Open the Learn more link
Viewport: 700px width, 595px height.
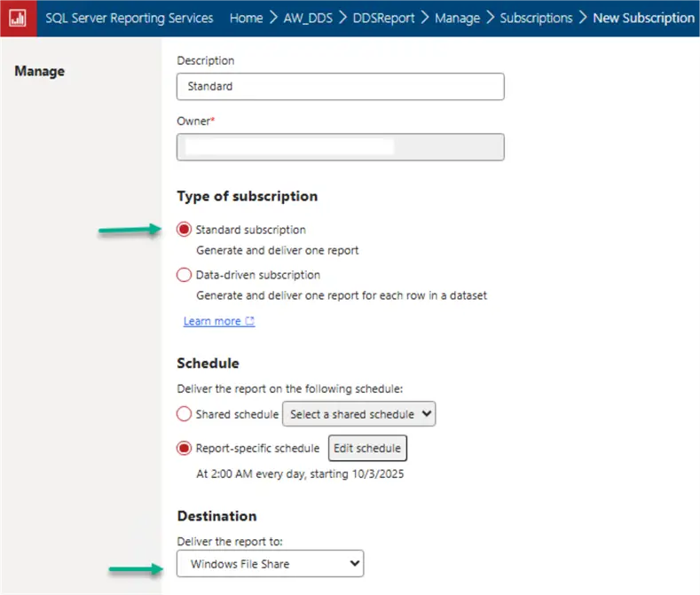(211, 322)
